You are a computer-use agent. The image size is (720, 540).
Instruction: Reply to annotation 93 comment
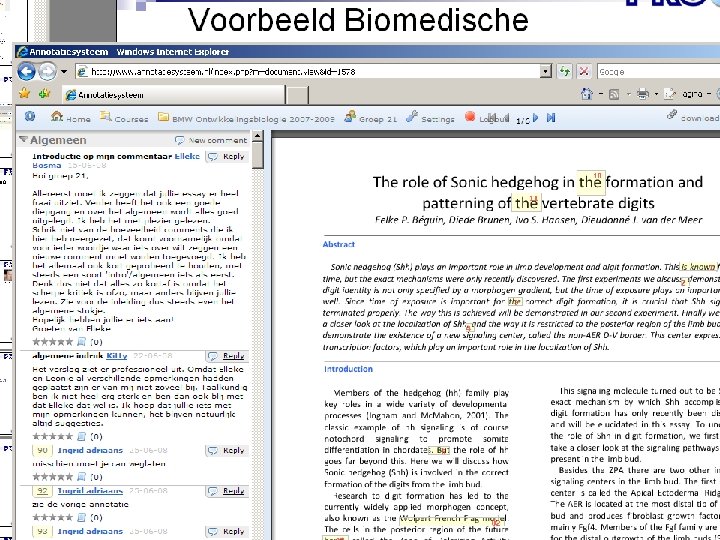(227, 532)
